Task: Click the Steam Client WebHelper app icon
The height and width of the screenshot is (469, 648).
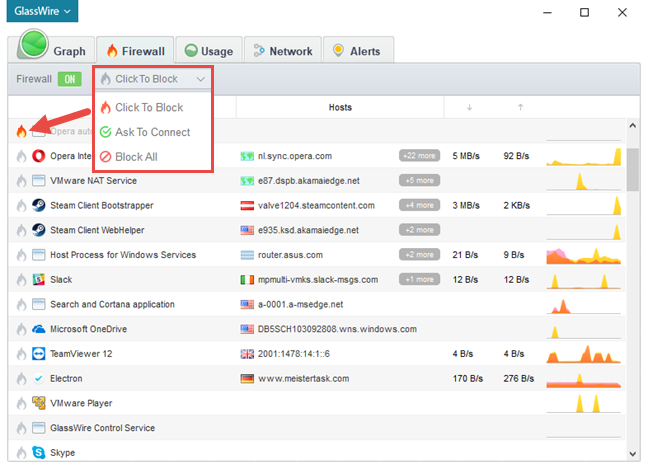Action: tap(39, 230)
